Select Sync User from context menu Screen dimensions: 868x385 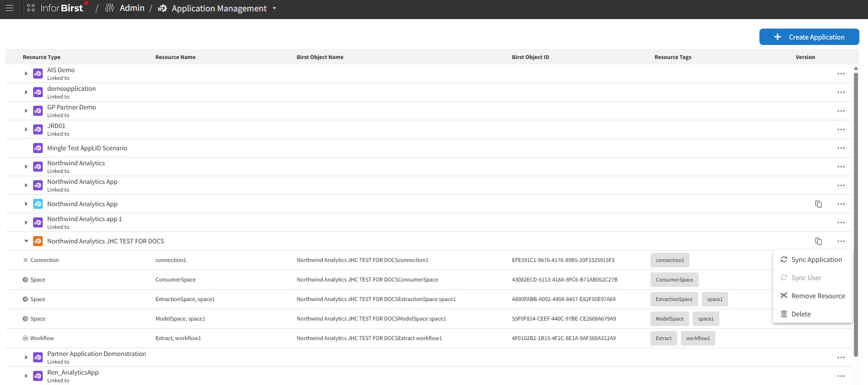tap(812, 278)
